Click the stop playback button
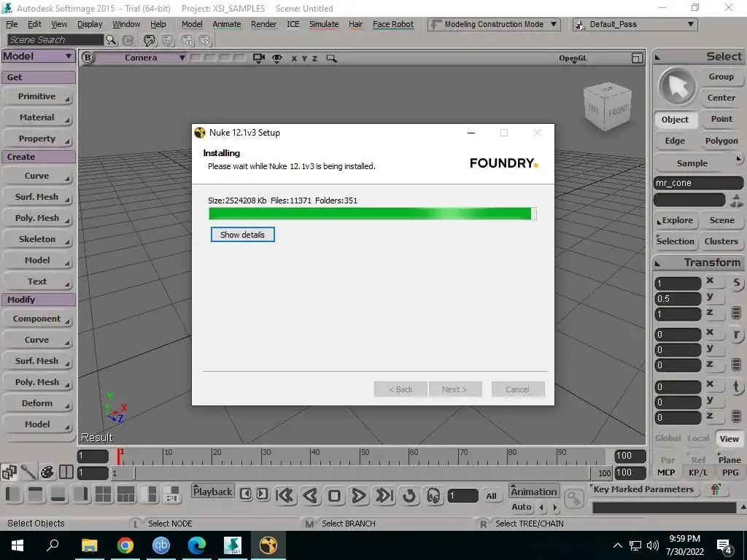The height and width of the screenshot is (560, 747). click(334, 496)
